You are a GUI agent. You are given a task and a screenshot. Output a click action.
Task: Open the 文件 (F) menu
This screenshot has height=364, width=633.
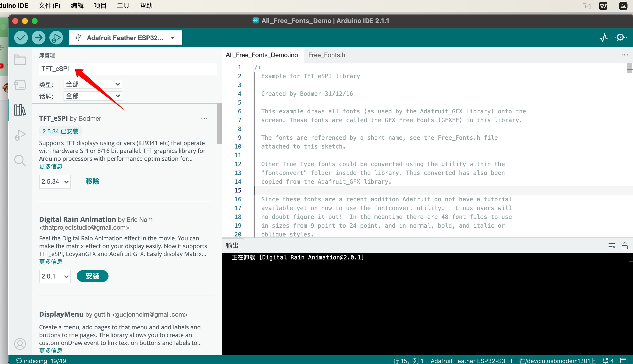[49, 6]
